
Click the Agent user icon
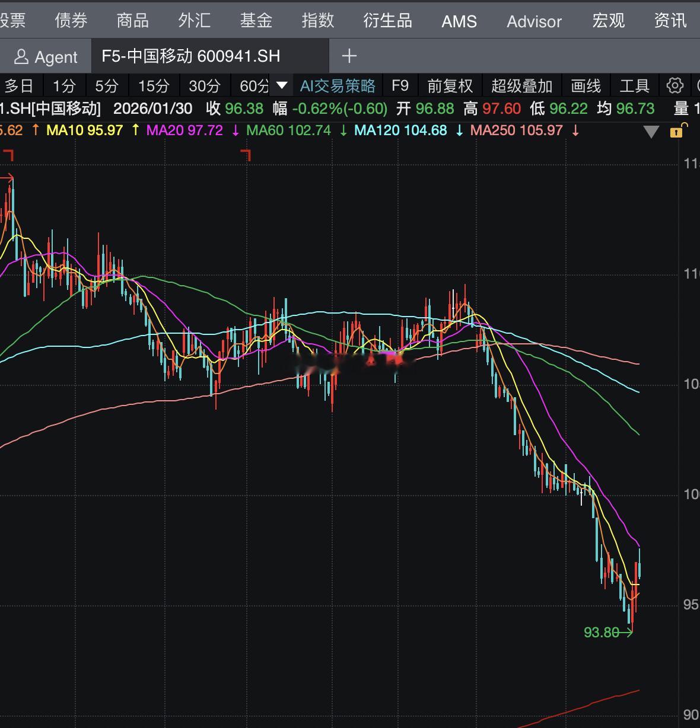click(x=22, y=57)
